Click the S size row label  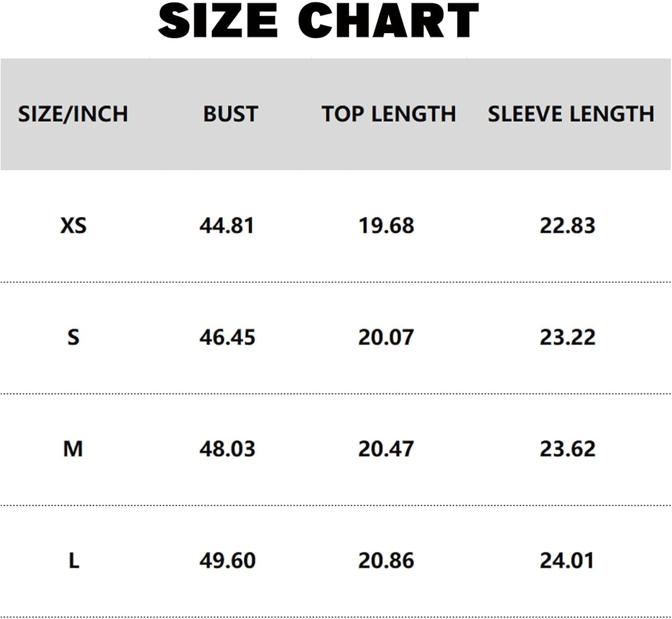[x=73, y=337]
